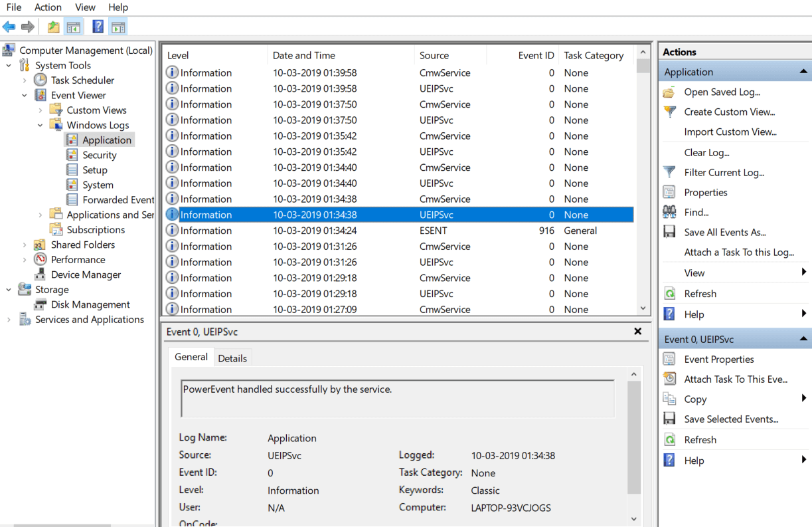The height and width of the screenshot is (527, 812).
Task: Click the Save All Events As disk icon
Action: point(669,232)
